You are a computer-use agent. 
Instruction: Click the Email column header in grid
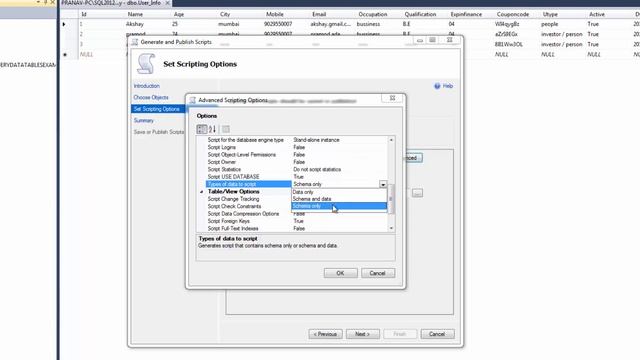pos(319,14)
